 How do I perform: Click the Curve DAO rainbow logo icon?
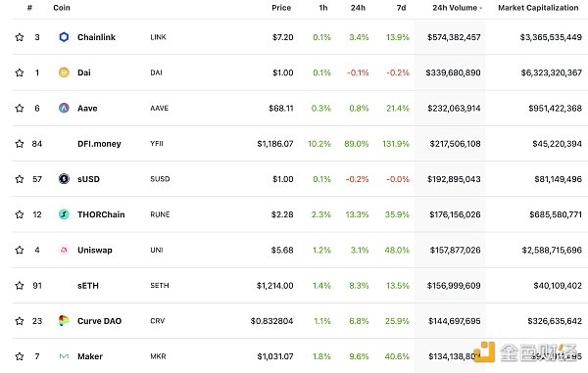(64, 320)
